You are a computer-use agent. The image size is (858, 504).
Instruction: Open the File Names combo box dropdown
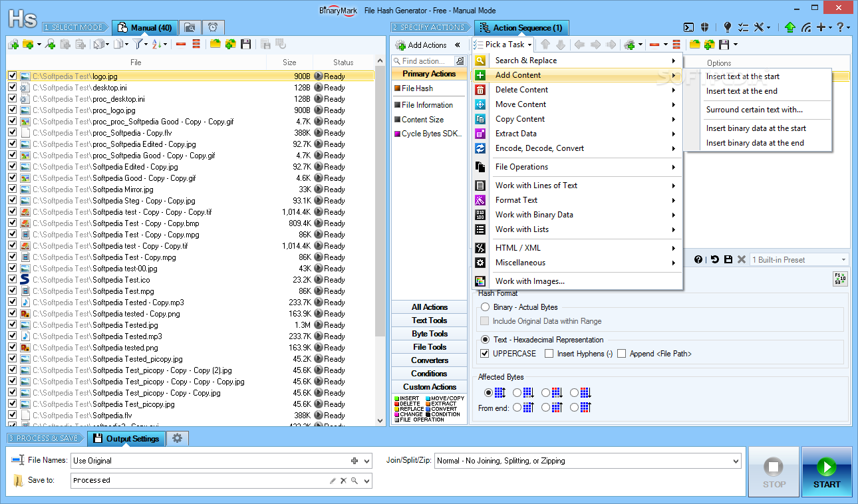[366, 461]
